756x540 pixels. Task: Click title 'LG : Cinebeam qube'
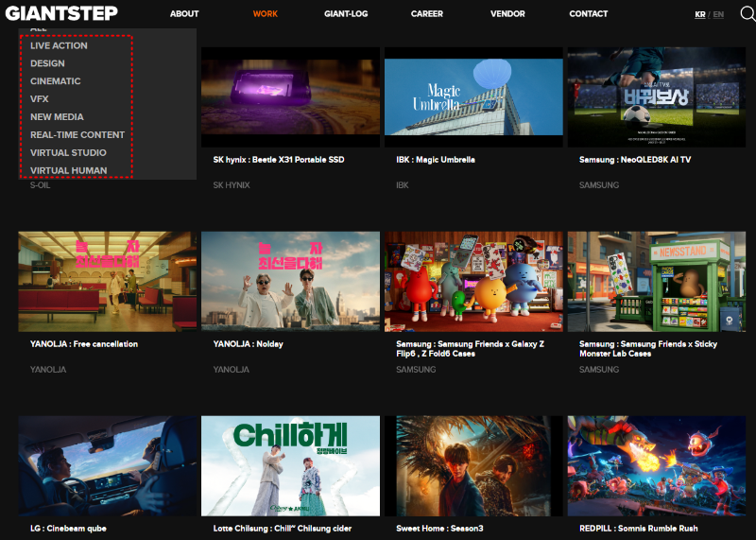tap(68, 529)
